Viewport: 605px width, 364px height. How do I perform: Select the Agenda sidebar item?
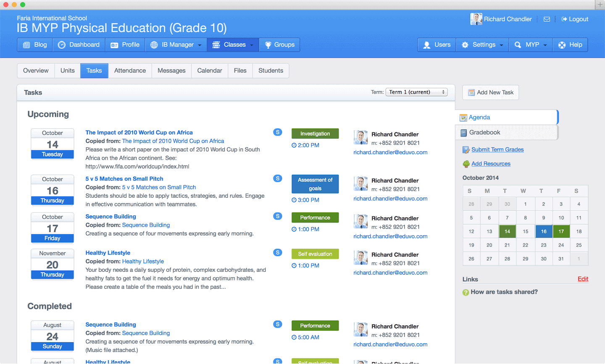507,118
